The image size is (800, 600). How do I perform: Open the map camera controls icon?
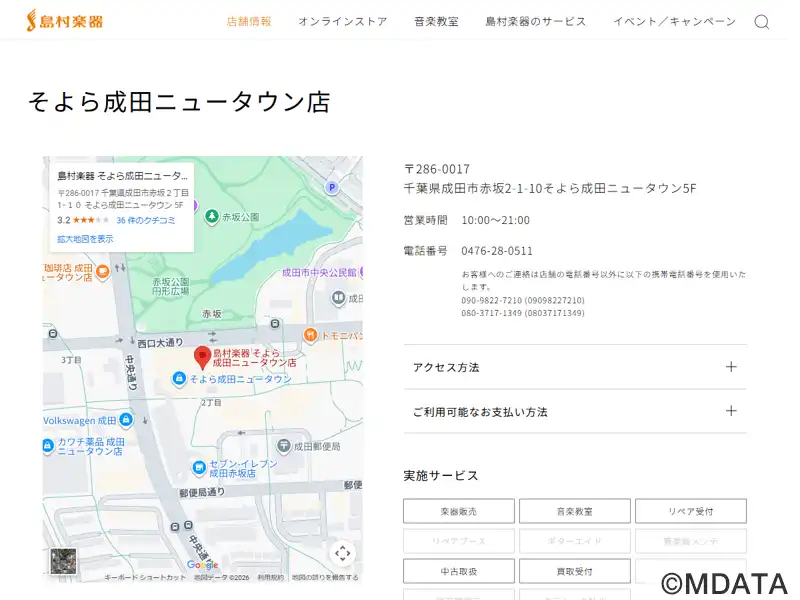[342, 553]
